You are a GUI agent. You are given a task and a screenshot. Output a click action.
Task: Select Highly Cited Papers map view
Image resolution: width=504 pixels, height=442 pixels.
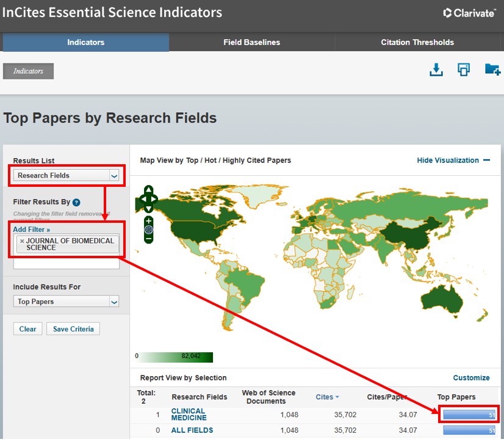(256, 160)
